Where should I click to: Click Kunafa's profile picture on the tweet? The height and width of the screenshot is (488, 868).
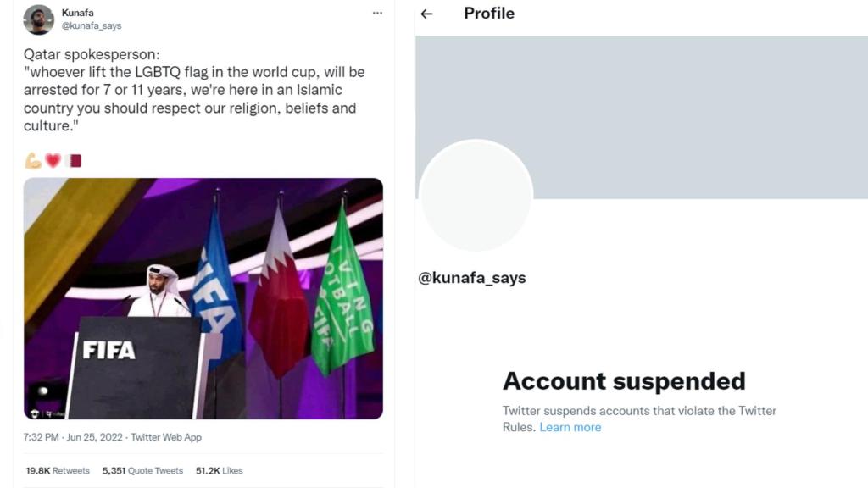(38, 19)
